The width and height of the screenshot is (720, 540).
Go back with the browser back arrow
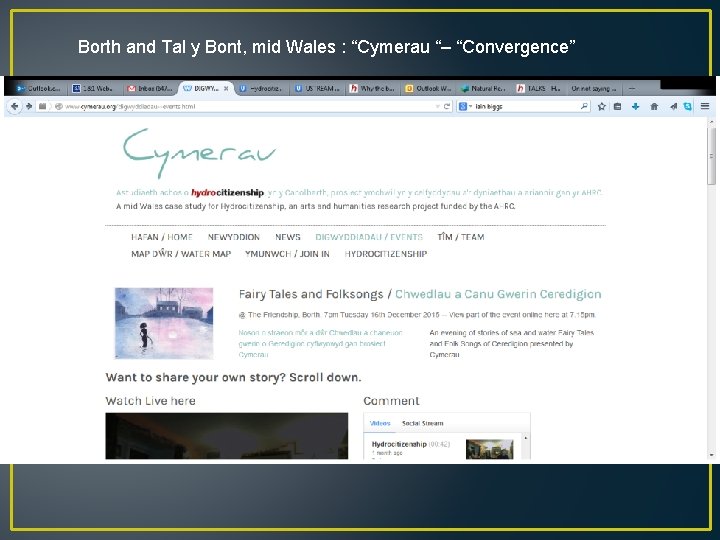click(14, 106)
